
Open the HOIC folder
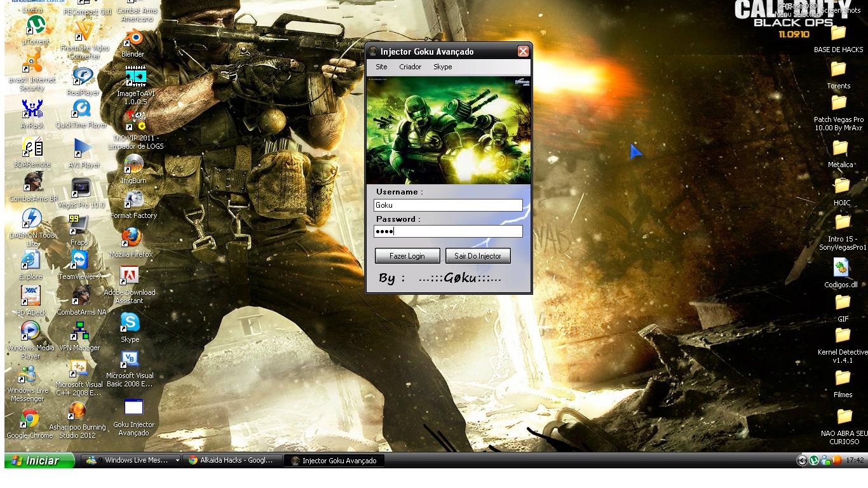[x=842, y=192]
